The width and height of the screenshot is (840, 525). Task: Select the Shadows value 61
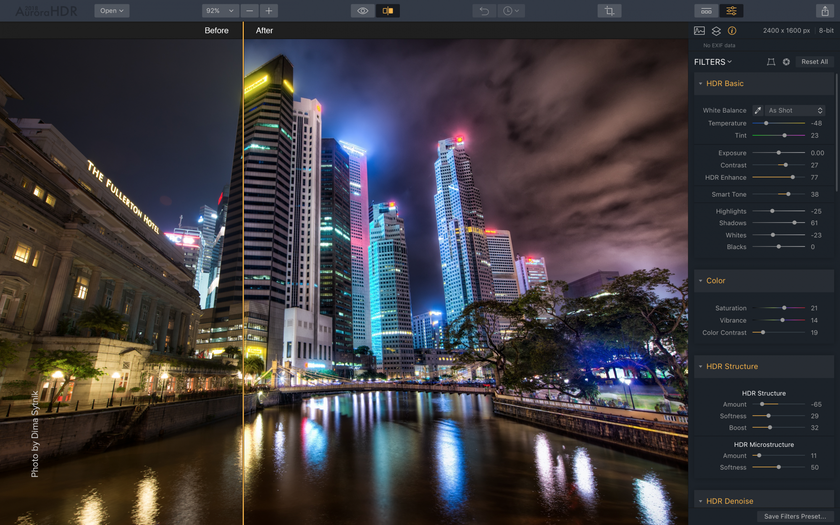[814, 223]
